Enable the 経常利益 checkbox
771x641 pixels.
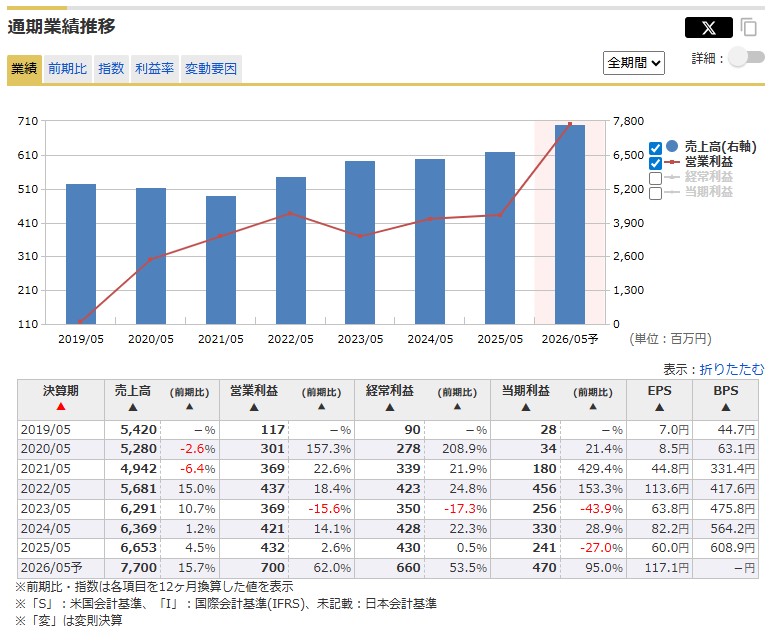point(656,178)
